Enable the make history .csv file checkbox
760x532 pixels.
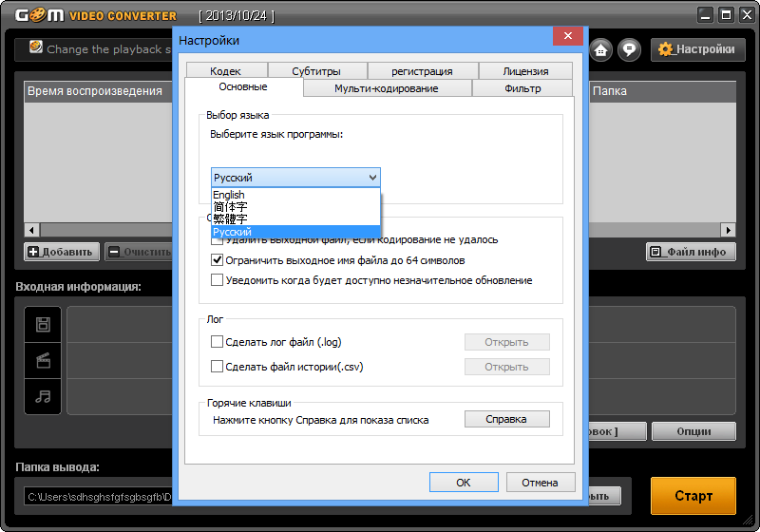[218, 367]
